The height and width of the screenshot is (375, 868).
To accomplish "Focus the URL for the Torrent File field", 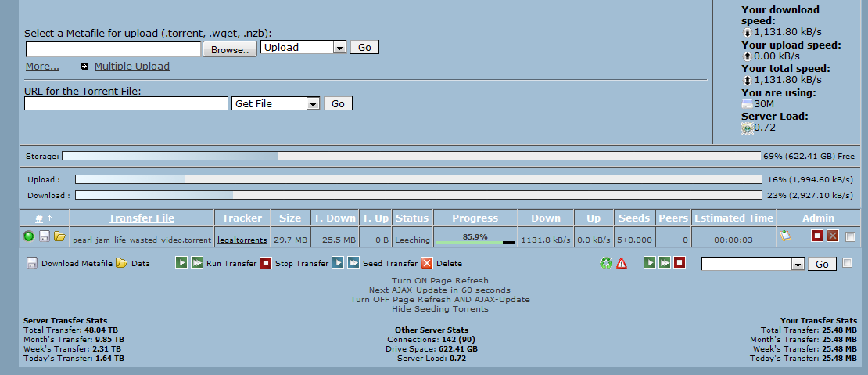I will 126,103.
